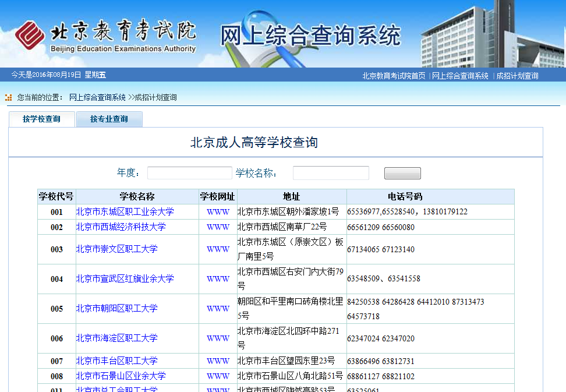This screenshot has height=392, width=566.
Task: Click 网上综合查询系统 in the breadcrumb
Action: point(97,97)
